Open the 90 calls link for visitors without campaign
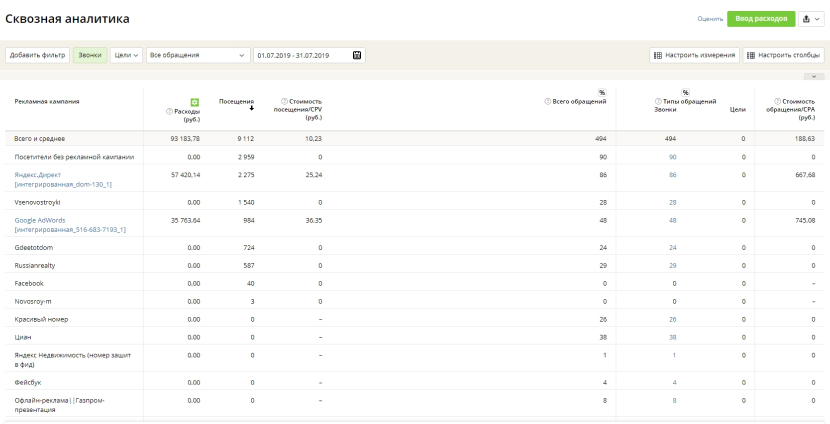830x424 pixels. pyautogui.click(x=672, y=157)
